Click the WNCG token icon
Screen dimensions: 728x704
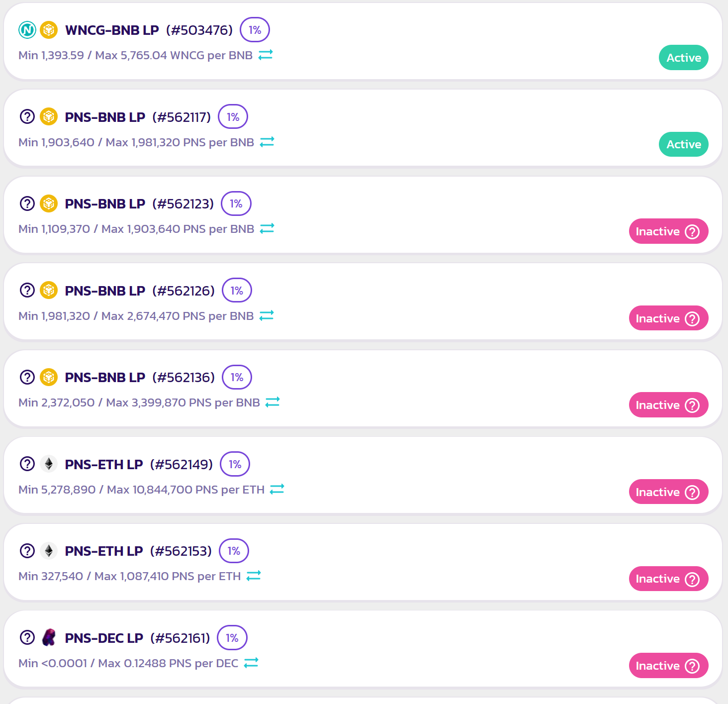(27, 30)
